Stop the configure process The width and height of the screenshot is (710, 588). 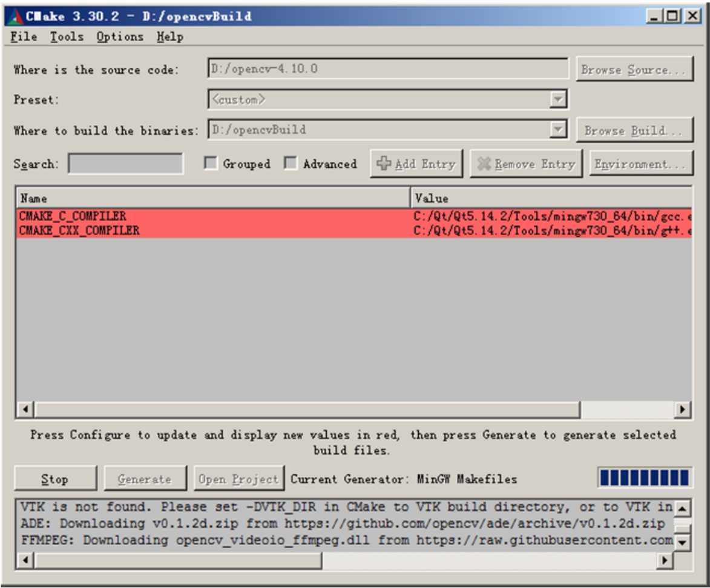55,479
